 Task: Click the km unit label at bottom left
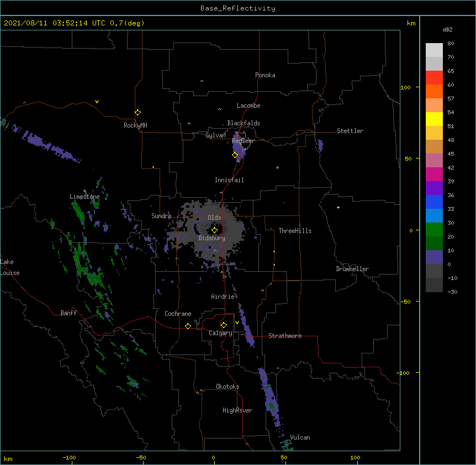click(8, 458)
